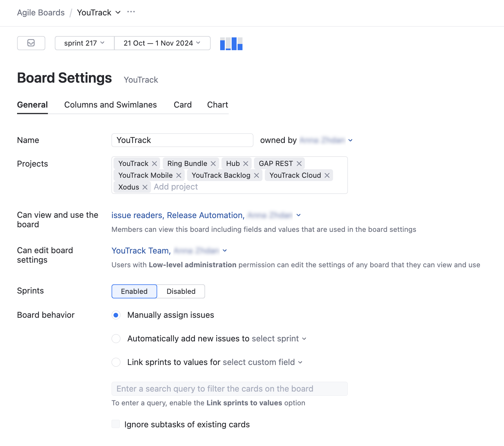Remove the Hub project tag
Screen dimensions: 504x446
point(246,164)
